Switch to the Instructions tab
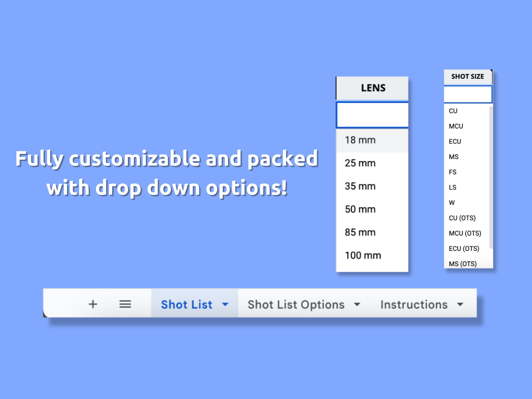This screenshot has width=532, height=399. (x=414, y=304)
